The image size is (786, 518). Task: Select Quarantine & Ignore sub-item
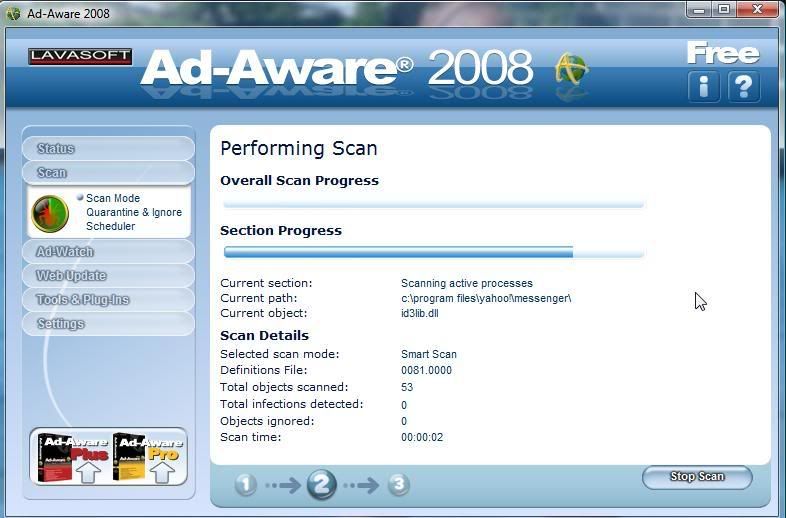click(x=134, y=212)
